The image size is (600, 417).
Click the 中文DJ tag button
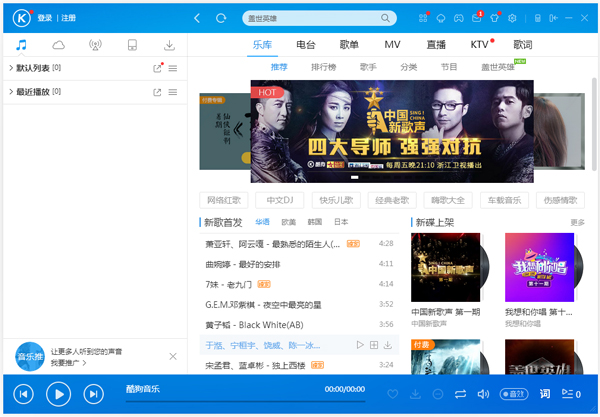280,200
